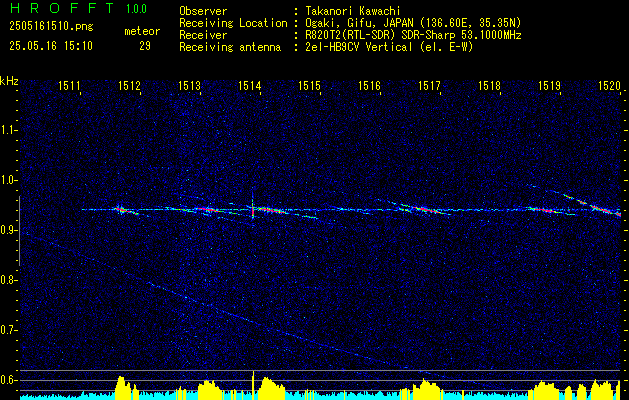Click the 0.7 kHz axis label
629x400 pixels.
pos(8,330)
